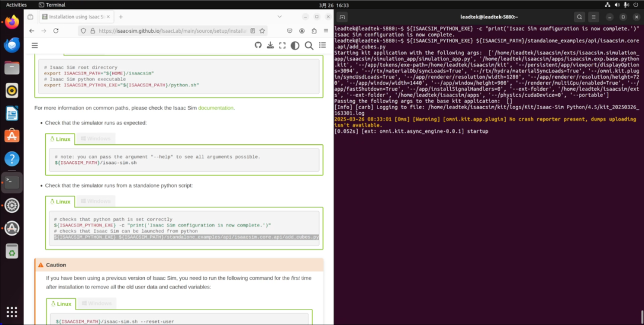Open LibreOffice Writer from the dock
This screenshot has height=325, width=644.
(12, 113)
